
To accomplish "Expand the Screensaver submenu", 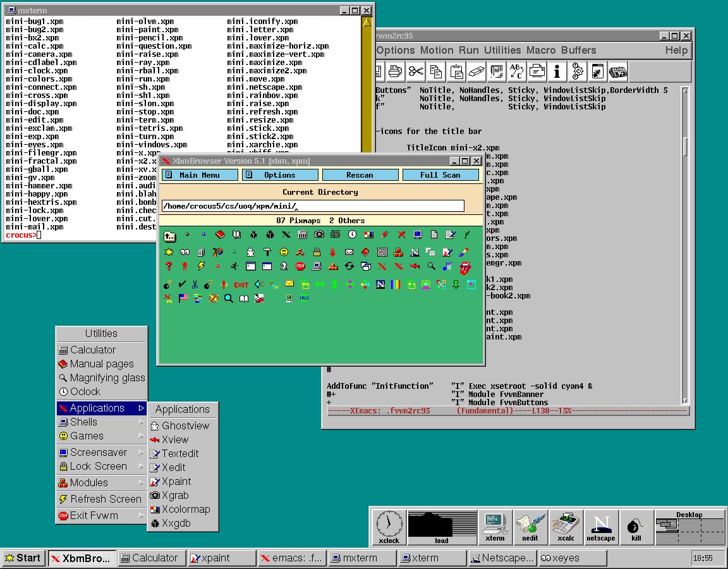I will (x=140, y=451).
